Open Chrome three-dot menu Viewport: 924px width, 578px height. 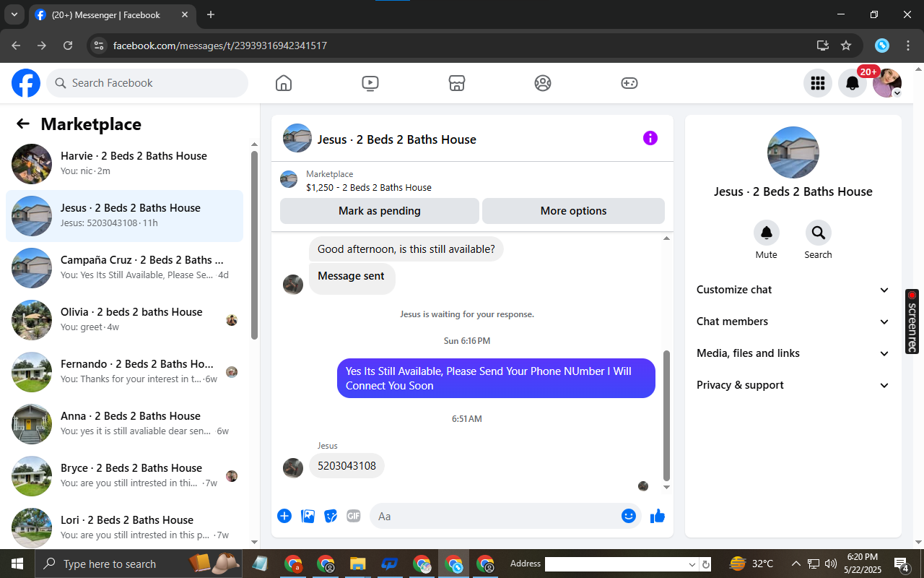pyautogui.click(x=908, y=46)
